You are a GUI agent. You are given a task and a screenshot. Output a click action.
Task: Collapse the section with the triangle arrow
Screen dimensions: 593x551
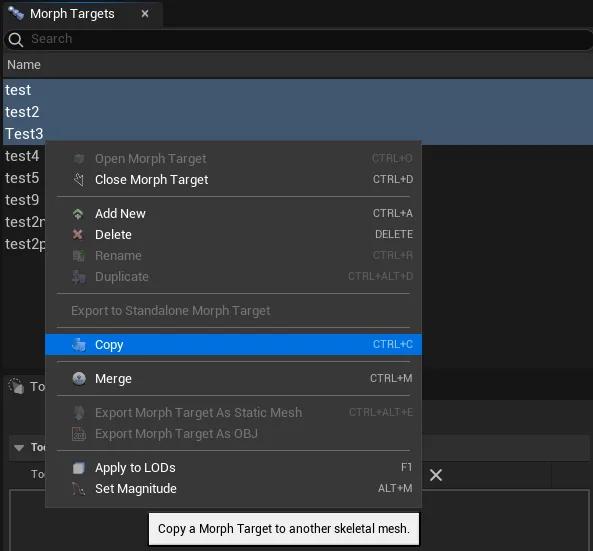pyautogui.click(x=19, y=448)
